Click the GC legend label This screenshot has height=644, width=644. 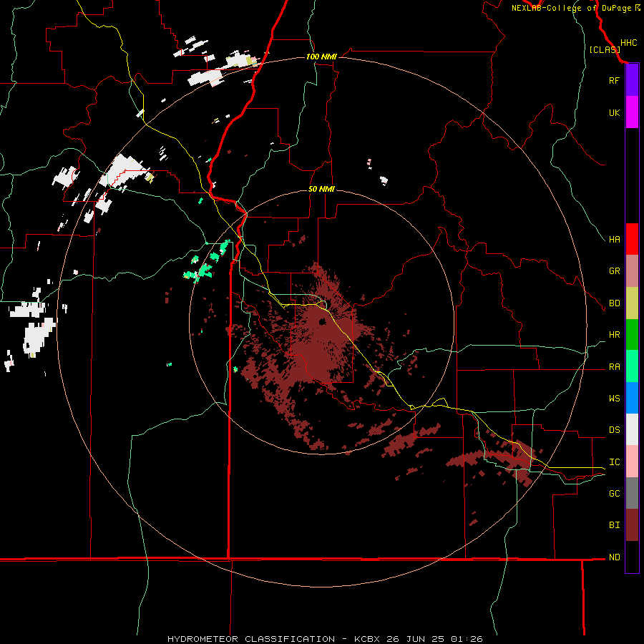pos(614,494)
